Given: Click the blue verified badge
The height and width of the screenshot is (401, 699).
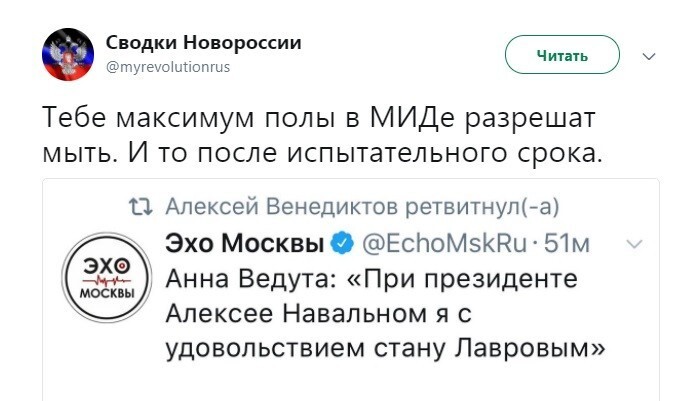Looking at the screenshot, I should (x=342, y=243).
